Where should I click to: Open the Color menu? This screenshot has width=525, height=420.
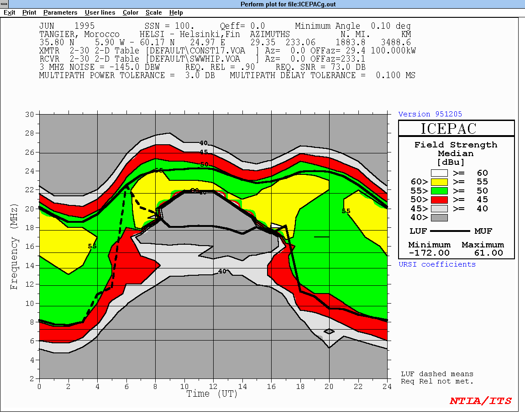coord(131,13)
